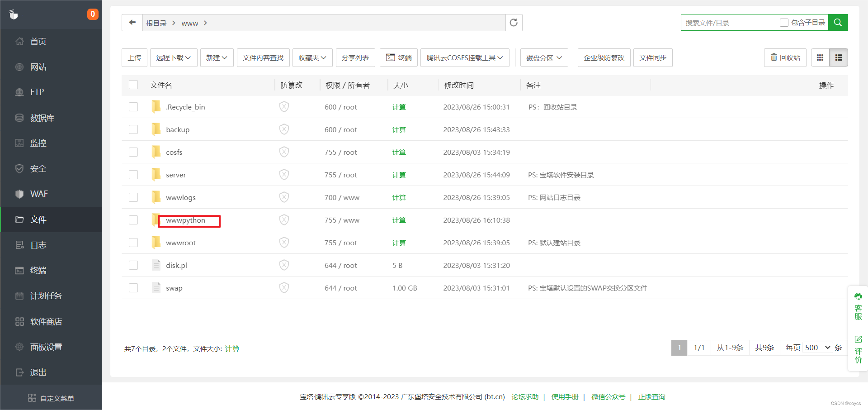The width and height of the screenshot is (868, 410).
Task: Open 使用手册 user manual link
Action: [x=565, y=396]
